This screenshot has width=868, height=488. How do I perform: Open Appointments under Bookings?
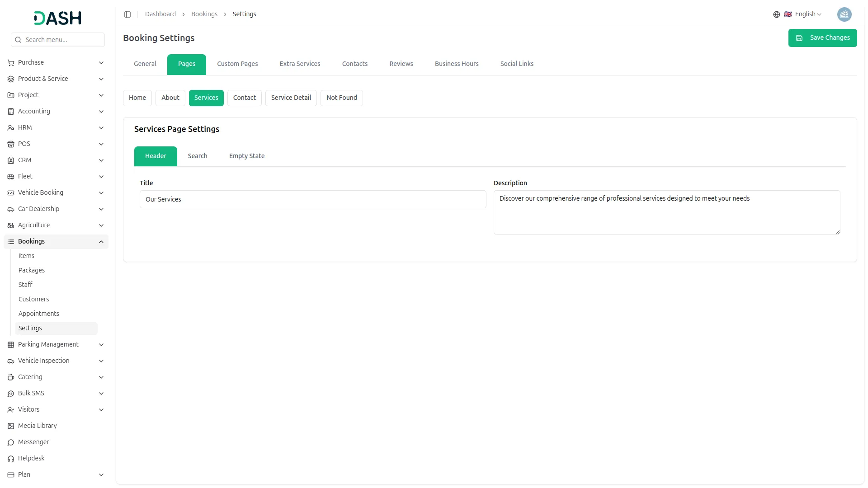(39, 314)
